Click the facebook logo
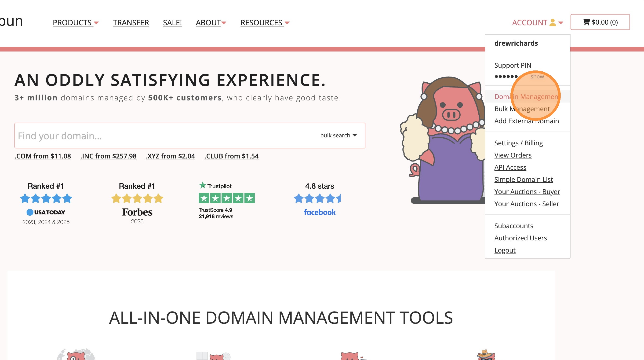 pyautogui.click(x=320, y=212)
